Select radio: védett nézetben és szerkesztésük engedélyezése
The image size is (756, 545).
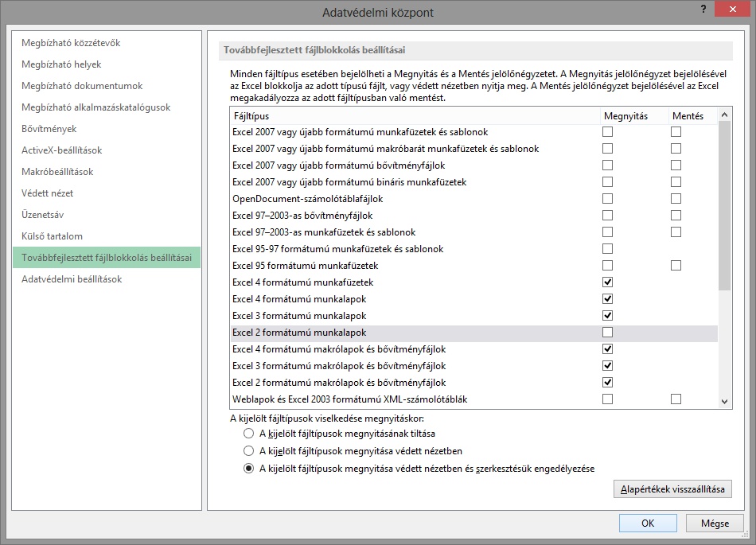tap(248, 469)
